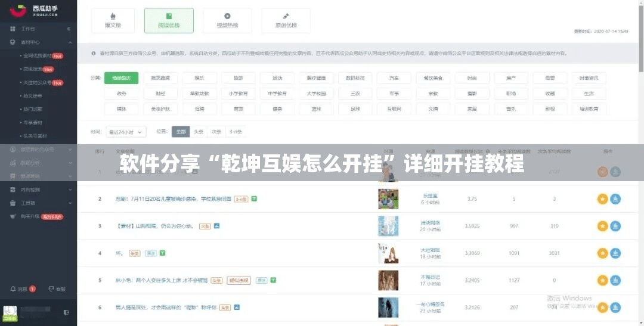This screenshot has height=326, width=644.
Task: Switch to the 视频热榜 tab
Action: click(227, 20)
